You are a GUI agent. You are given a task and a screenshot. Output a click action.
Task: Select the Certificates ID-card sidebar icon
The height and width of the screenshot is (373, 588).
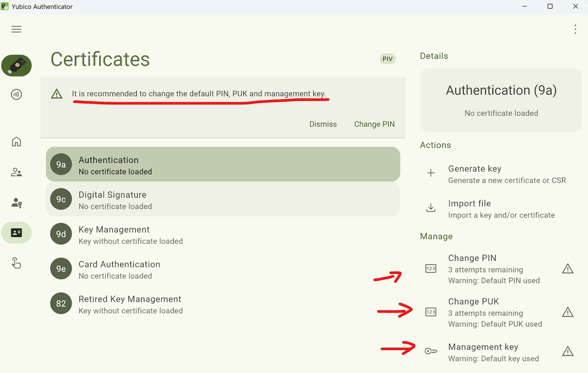click(16, 233)
